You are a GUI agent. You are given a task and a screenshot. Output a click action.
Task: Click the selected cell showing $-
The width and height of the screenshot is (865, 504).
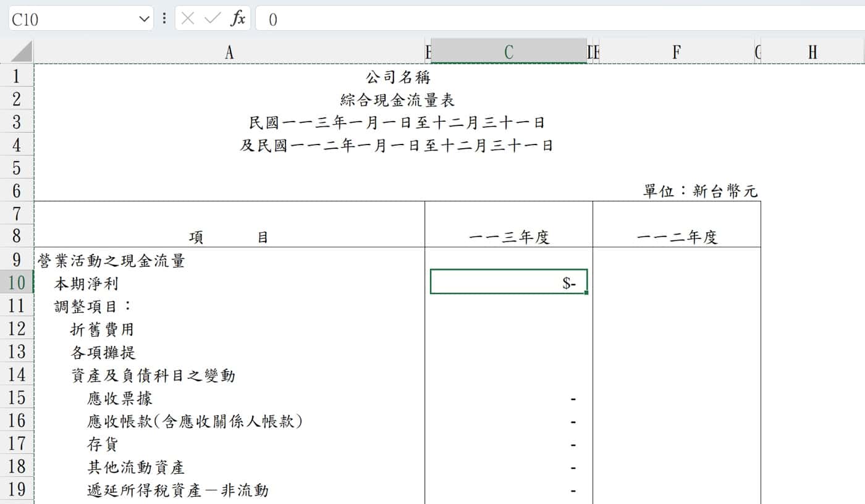[x=508, y=282]
